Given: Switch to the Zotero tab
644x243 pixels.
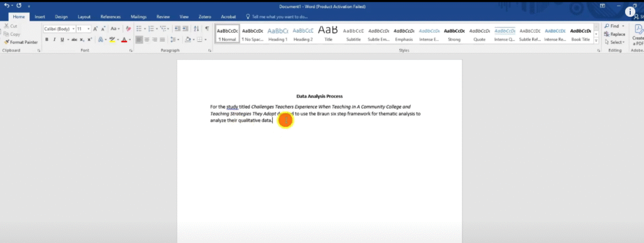Looking at the screenshot, I should coord(204,17).
